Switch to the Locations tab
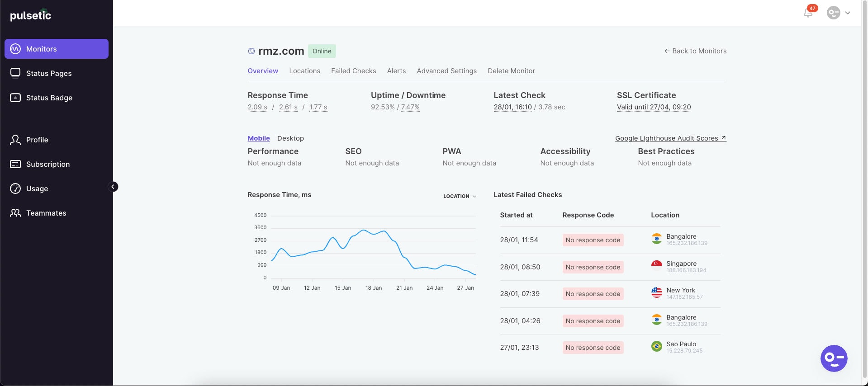Screen dimensions: 868x386 [x=304, y=71]
